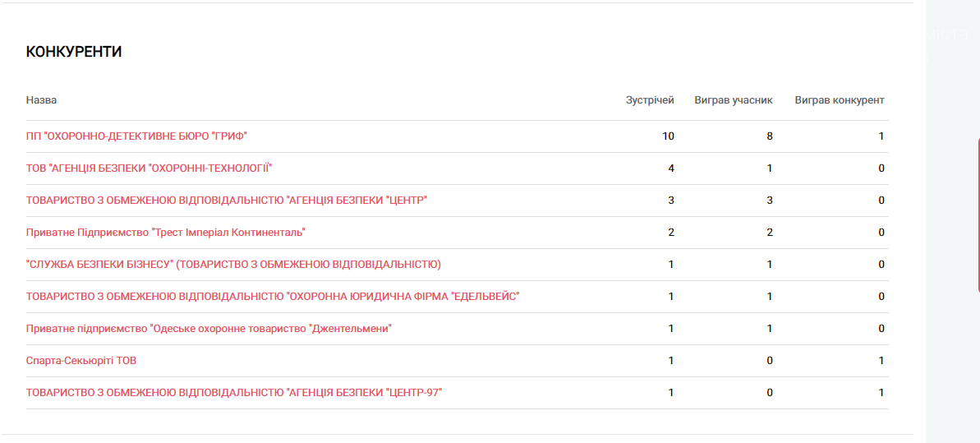
Task: Open "Трест Імперіал Континенталь" competitor page
Action: point(166,232)
